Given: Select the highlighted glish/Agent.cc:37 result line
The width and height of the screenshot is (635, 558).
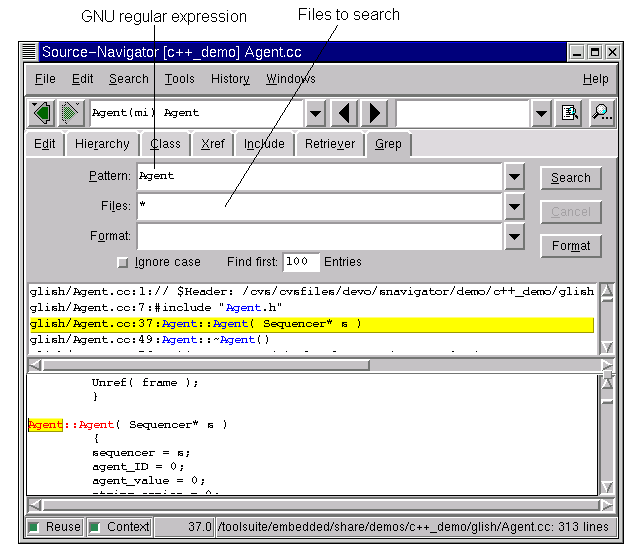Looking at the screenshot, I should pyautogui.click(x=311, y=324).
